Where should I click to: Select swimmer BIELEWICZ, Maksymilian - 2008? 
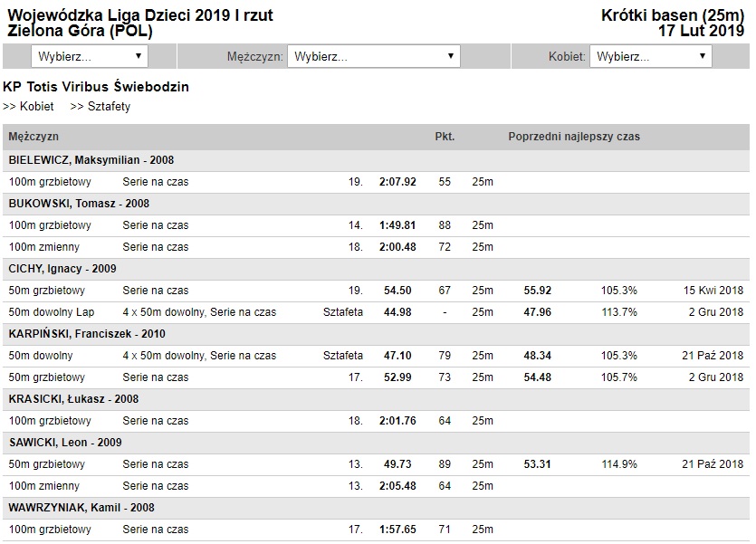point(91,160)
